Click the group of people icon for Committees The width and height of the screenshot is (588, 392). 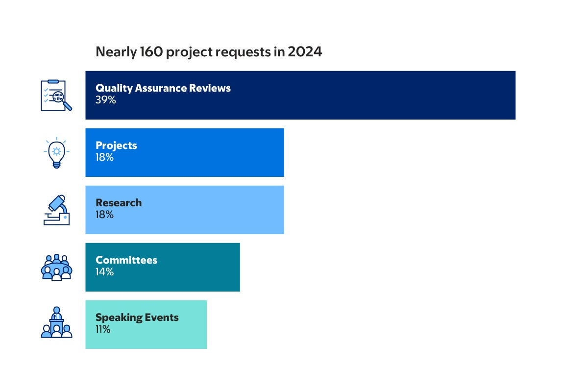tap(56, 267)
